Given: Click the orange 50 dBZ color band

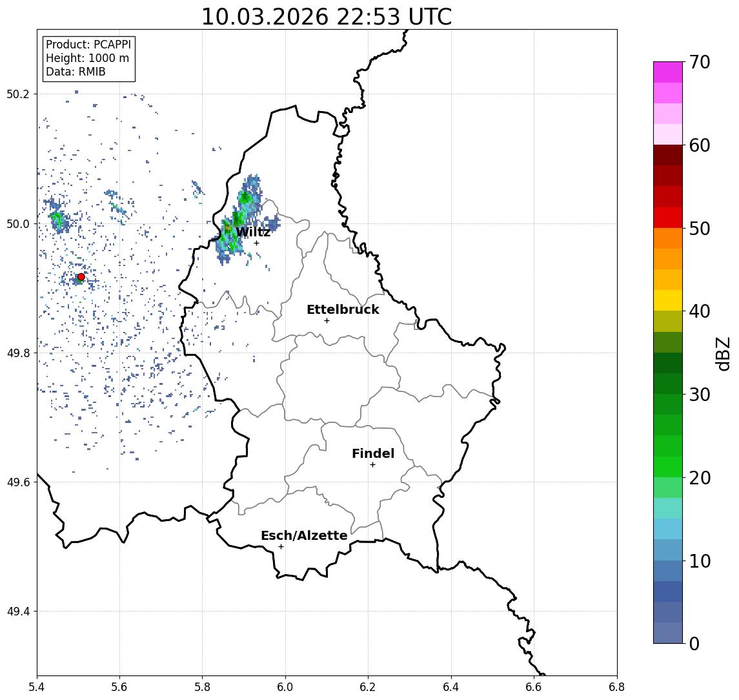Looking at the screenshot, I should tap(668, 238).
